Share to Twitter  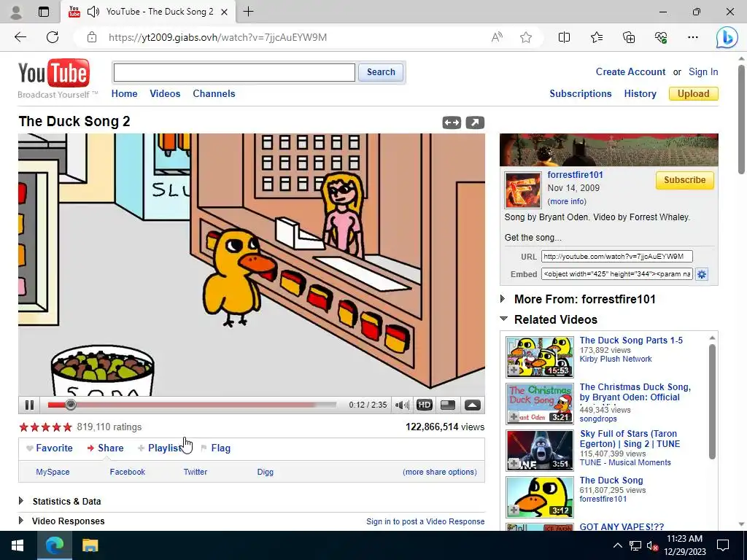tap(196, 472)
